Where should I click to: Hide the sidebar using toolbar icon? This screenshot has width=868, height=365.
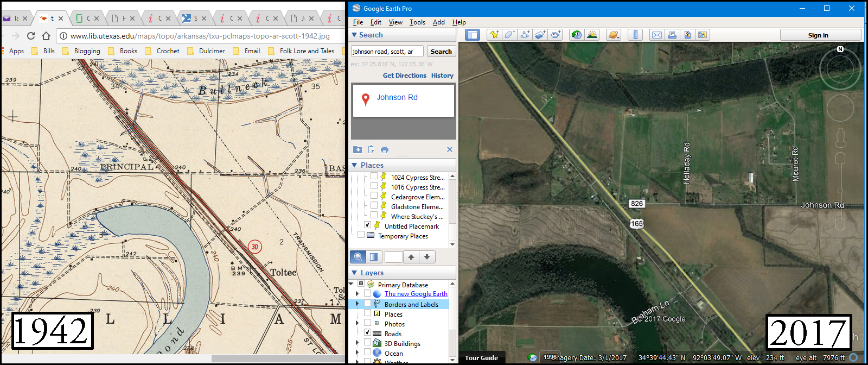tap(473, 35)
